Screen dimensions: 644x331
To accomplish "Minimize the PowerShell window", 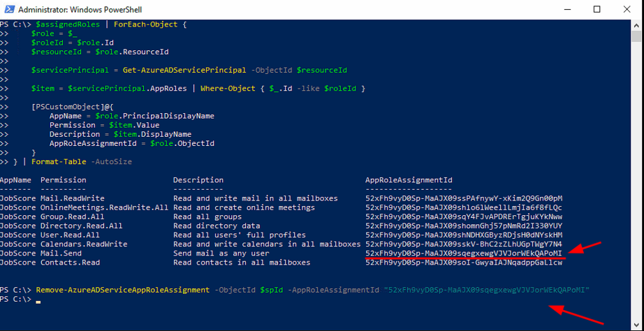I will tap(567, 9).
